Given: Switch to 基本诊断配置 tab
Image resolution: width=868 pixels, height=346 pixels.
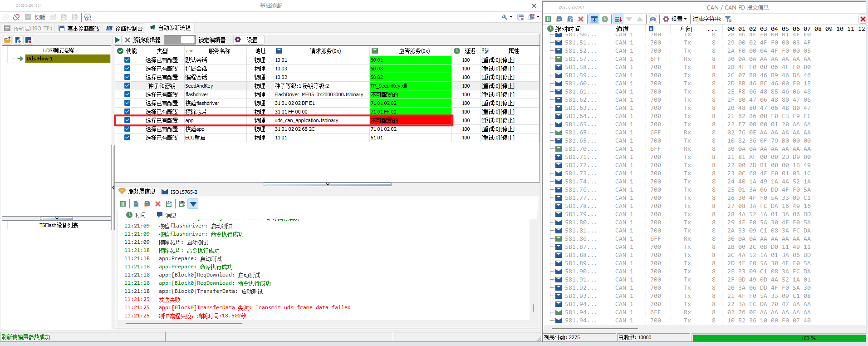Looking at the screenshot, I should tap(79, 28).
